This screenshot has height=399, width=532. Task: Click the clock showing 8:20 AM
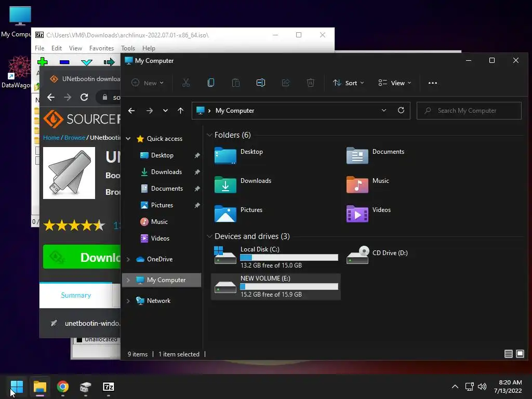tap(510, 382)
